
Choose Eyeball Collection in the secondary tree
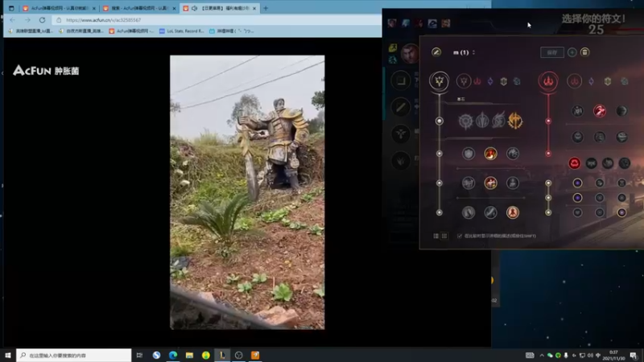621,137
